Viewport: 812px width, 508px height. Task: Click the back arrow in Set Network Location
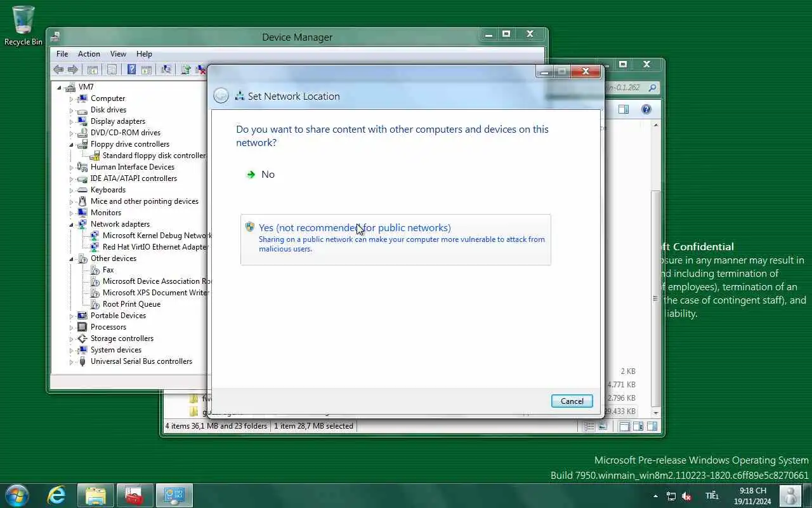point(221,96)
